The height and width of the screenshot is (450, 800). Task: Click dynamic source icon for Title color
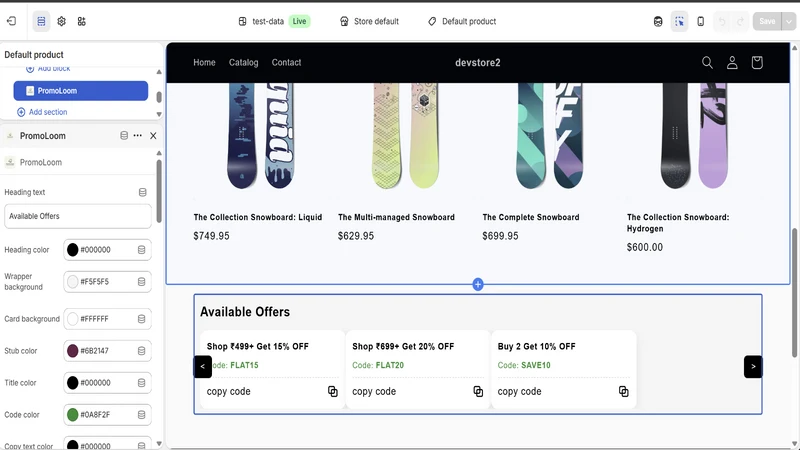point(142,383)
